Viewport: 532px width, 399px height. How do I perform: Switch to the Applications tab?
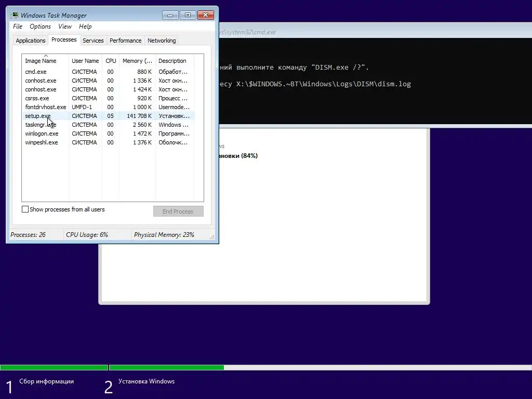[31, 41]
